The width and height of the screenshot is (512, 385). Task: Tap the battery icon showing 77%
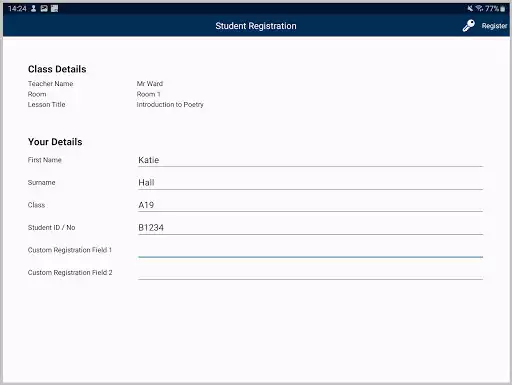pos(502,9)
